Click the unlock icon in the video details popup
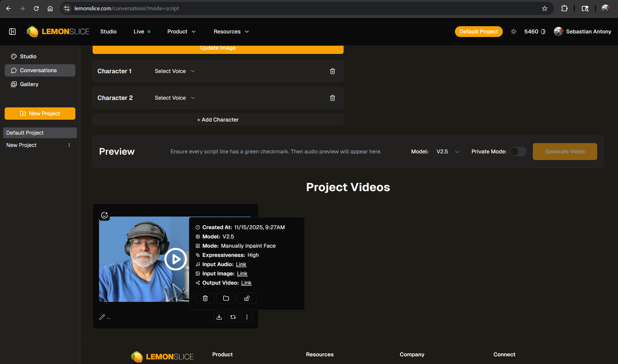 (x=247, y=298)
